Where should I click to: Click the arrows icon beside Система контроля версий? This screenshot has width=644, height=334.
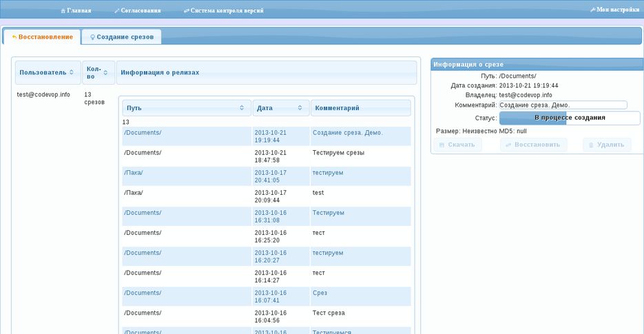coord(187,11)
